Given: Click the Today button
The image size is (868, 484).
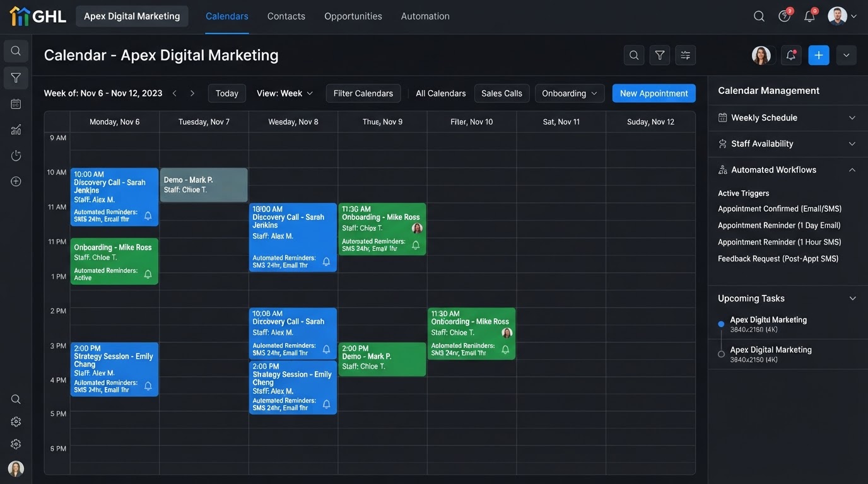Looking at the screenshot, I should tap(227, 93).
